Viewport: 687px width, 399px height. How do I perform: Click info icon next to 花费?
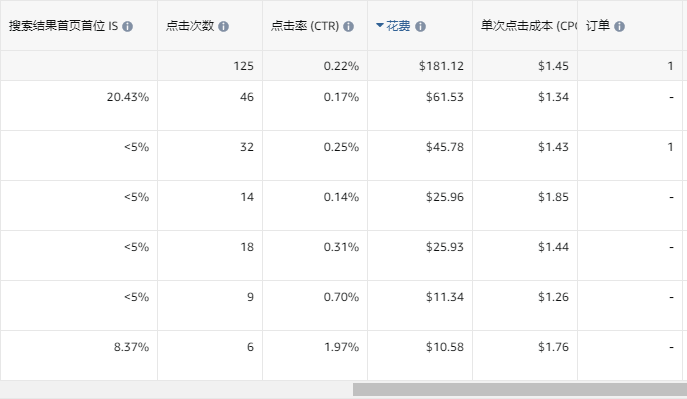tap(420, 27)
